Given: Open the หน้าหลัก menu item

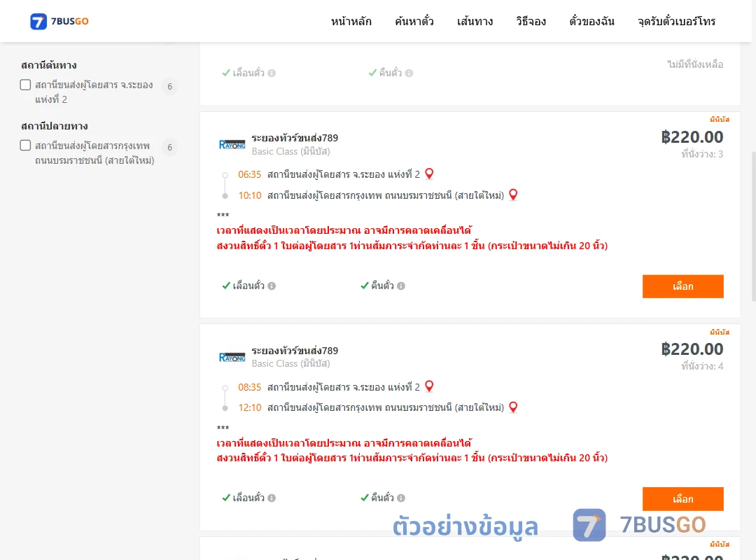Looking at the screenshot, I should click(x=351, y=21).
